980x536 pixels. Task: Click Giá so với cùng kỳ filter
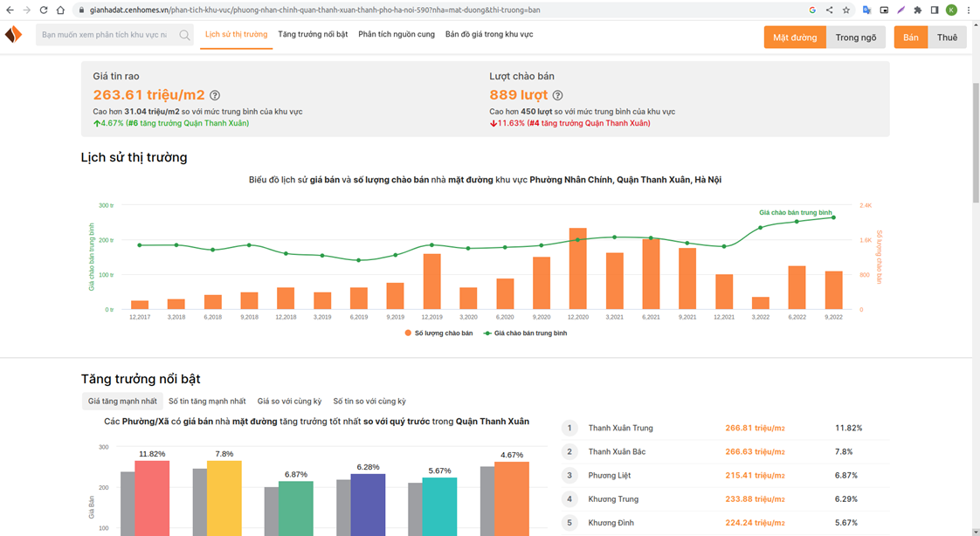(x=289, y=402)
